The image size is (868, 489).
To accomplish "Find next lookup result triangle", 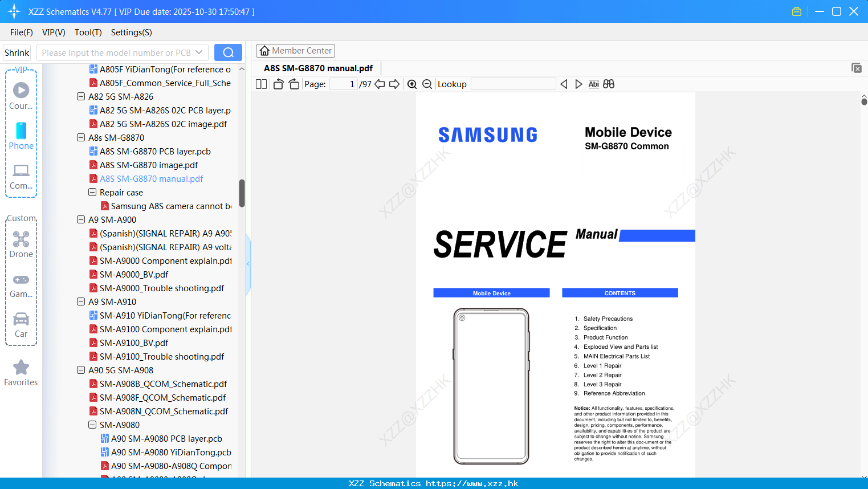I will coord(578,84).
